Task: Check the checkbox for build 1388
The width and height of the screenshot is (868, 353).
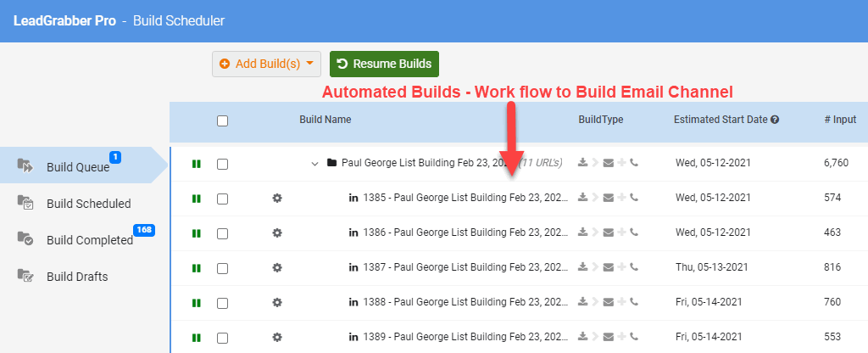Action: [223, 304]
